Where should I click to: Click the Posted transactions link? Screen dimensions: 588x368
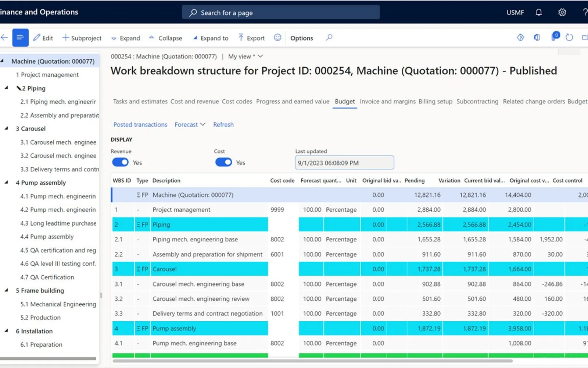click(140, 125)
